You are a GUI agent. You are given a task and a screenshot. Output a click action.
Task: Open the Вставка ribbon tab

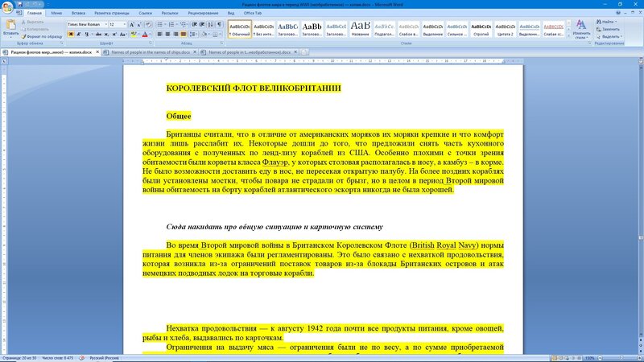tap(78, 13)
